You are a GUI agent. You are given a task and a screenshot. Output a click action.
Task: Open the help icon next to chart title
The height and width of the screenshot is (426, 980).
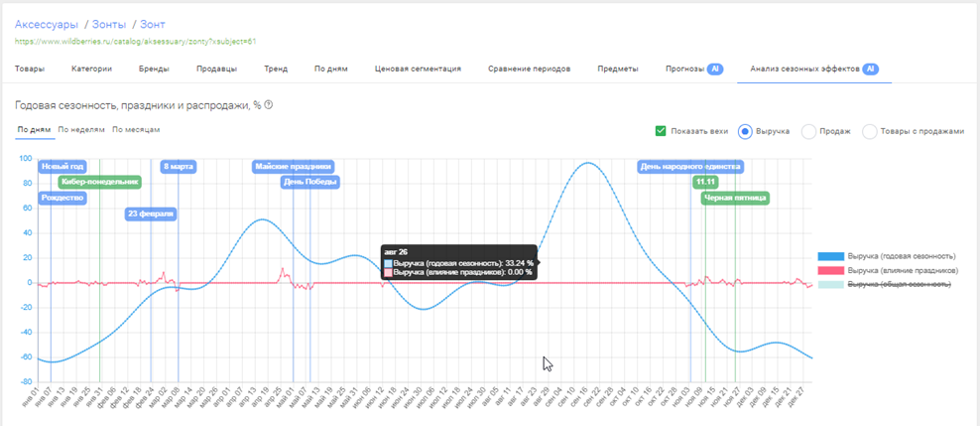(x=269, y=105)
